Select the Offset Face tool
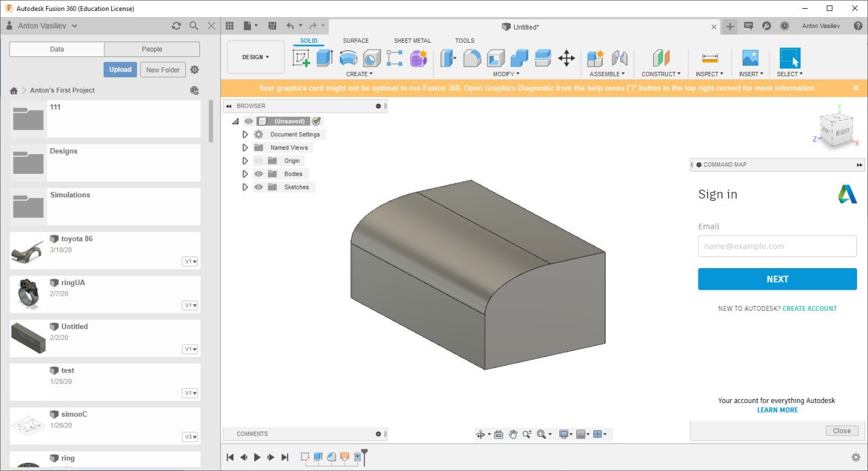Screen dimensions: 868x471 pos(543,58)
